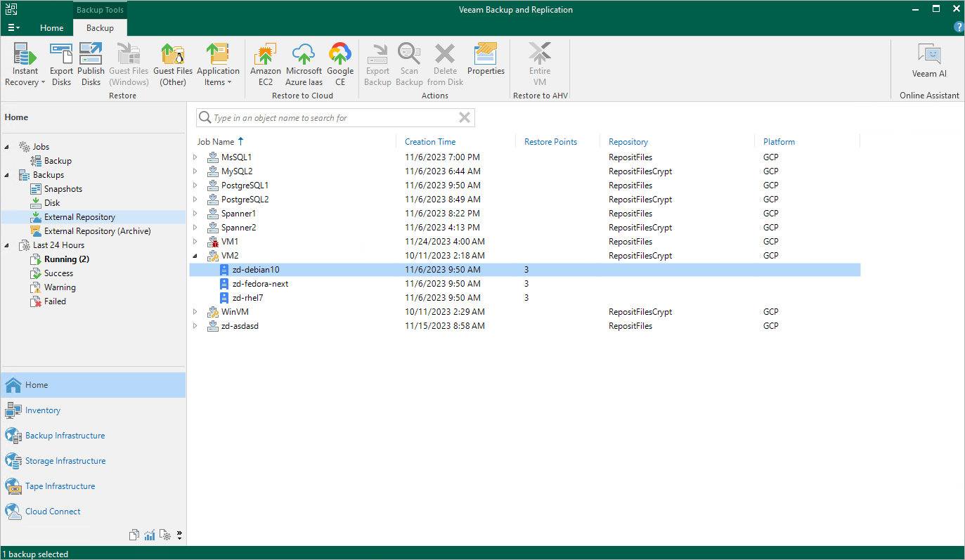The image size is (965, 560).
Task: Expand the VM1 job row
Action: coord(195,242)
